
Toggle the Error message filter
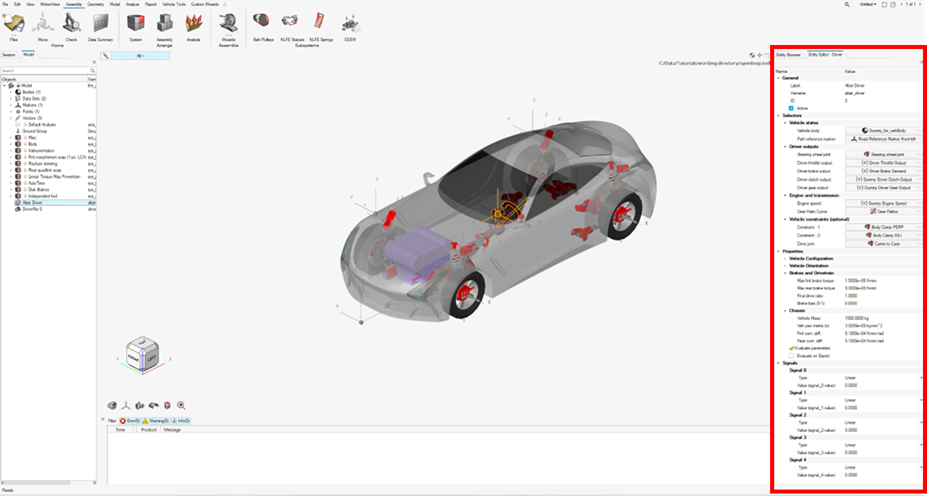coord(129,420)
